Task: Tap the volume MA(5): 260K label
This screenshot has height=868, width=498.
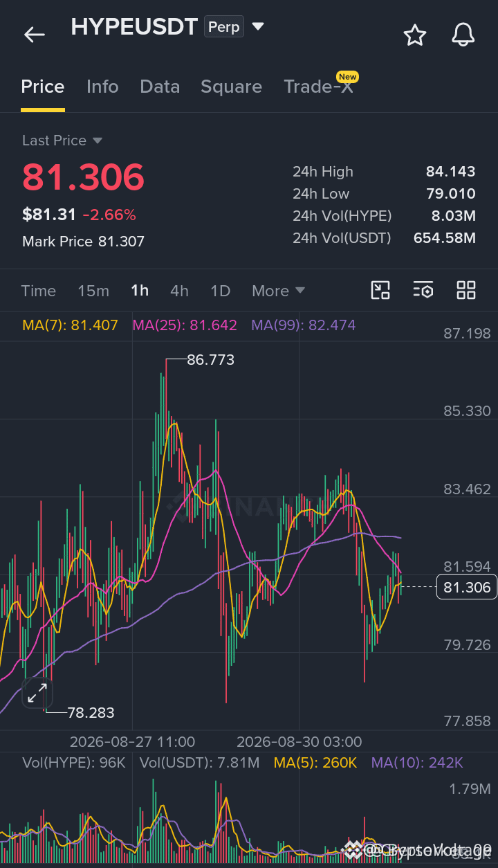Action: click(315, 763)
